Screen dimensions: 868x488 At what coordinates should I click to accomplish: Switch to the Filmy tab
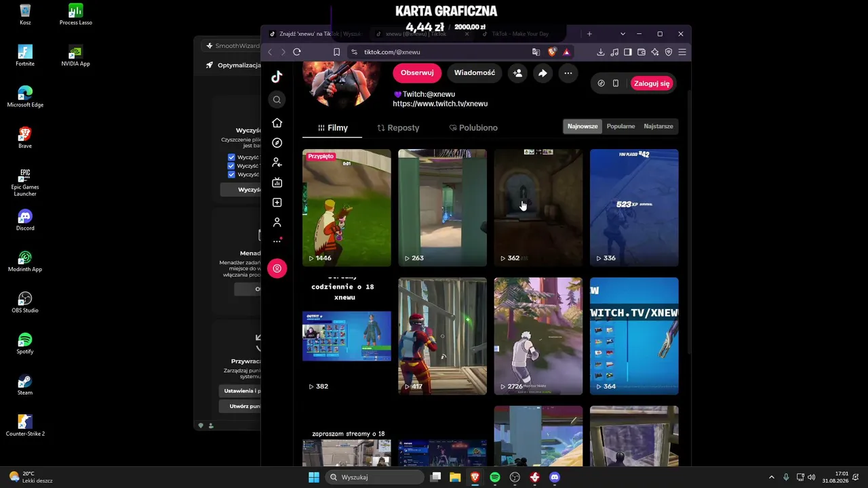point(332,127)
